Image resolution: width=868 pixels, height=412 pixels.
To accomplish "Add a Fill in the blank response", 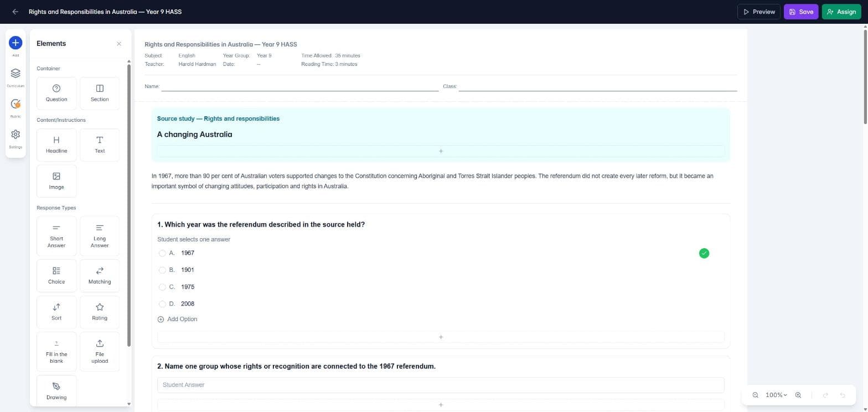I will [x=56, y=352].
